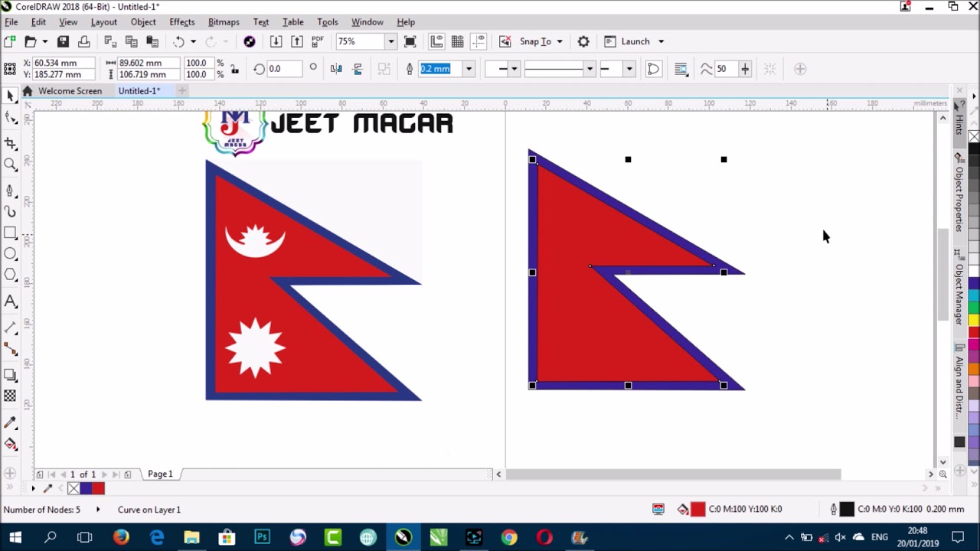Screen dimensions: 980x551
Task: Expand the Snap To dropdown
Action: tap(560, 41)
